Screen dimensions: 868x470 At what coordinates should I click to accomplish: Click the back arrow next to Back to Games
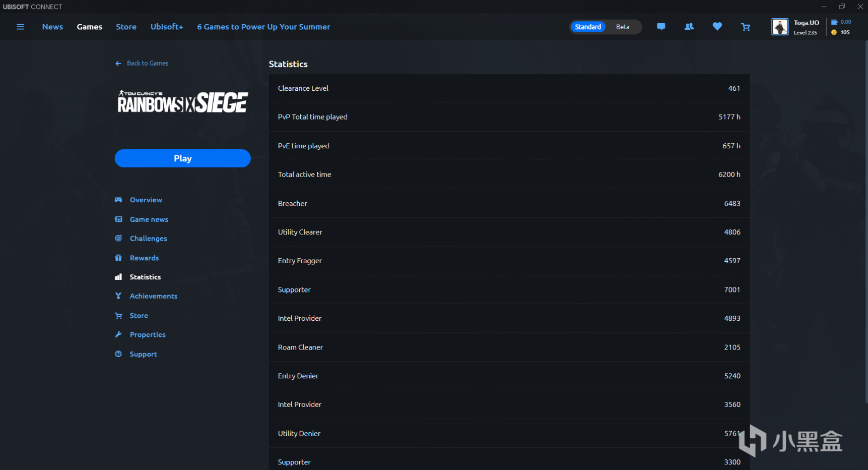pyautogui.click(x=118, y=64)
